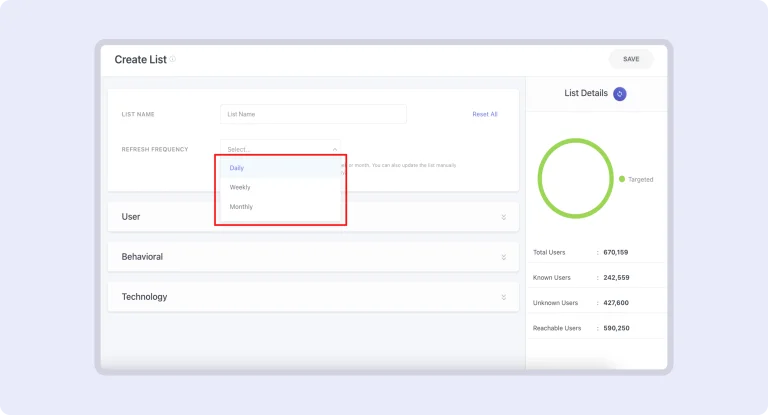768x415 pixels.
Task: Click the Targeted legend label text
Action: (640, 179)
